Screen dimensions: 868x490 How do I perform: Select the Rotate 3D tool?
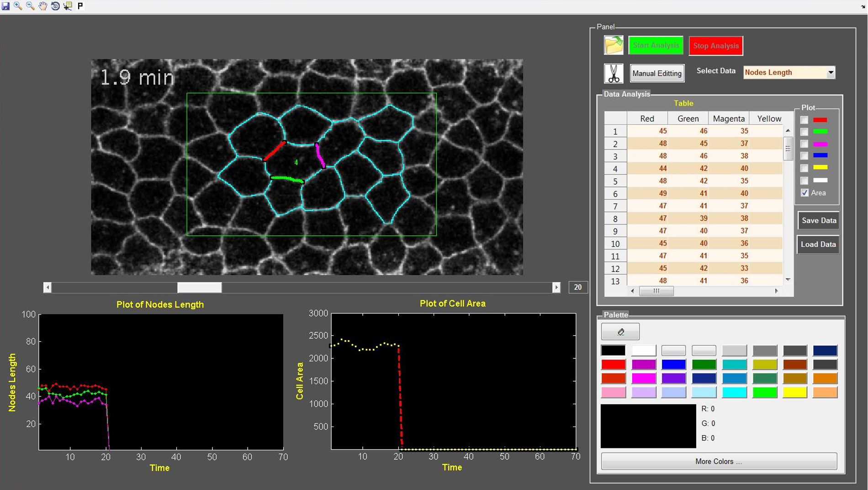pos(55,6)
